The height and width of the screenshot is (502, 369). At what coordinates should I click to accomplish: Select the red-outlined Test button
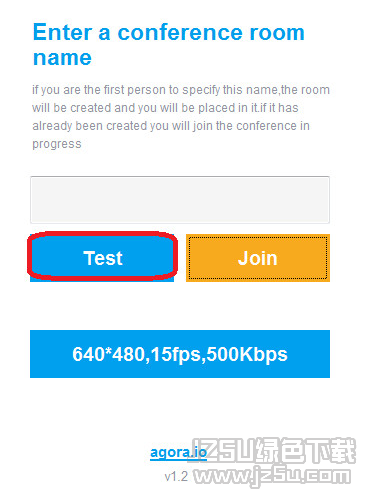click(102, 258)
